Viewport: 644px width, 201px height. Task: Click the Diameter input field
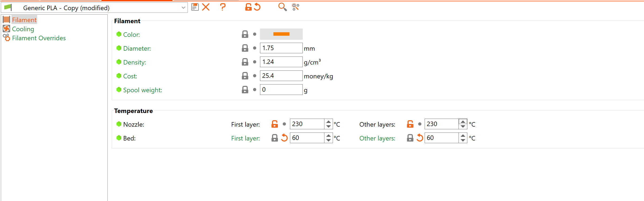(x=281, y=48)
